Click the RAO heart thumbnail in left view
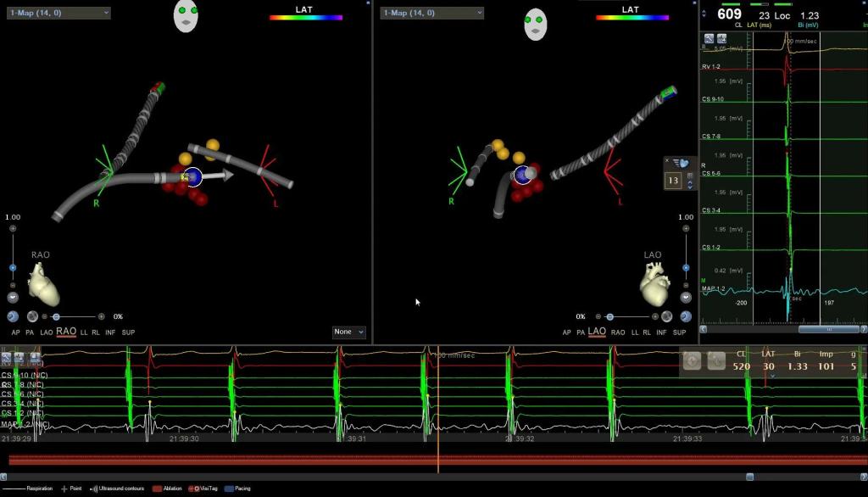 pyautogui.click(x=43, y=282)
